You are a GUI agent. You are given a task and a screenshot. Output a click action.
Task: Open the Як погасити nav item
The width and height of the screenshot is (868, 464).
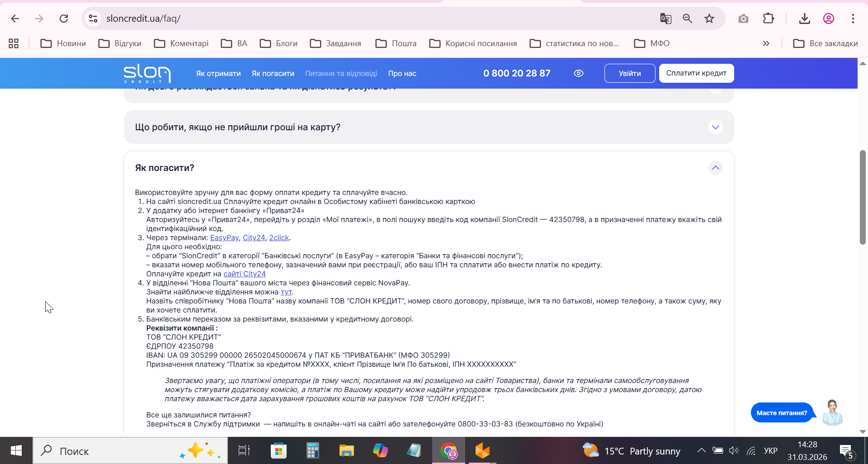(x=273, y=73)
